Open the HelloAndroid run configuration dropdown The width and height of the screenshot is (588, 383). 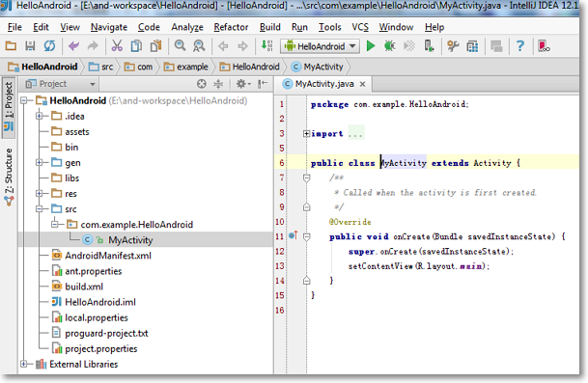pyautogui.click(x=320, y=46)
